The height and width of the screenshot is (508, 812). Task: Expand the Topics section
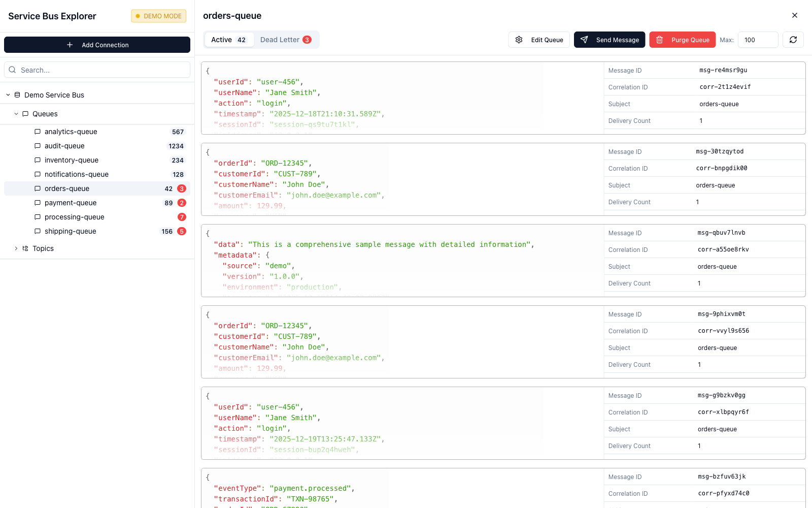[x=15, y=248]
